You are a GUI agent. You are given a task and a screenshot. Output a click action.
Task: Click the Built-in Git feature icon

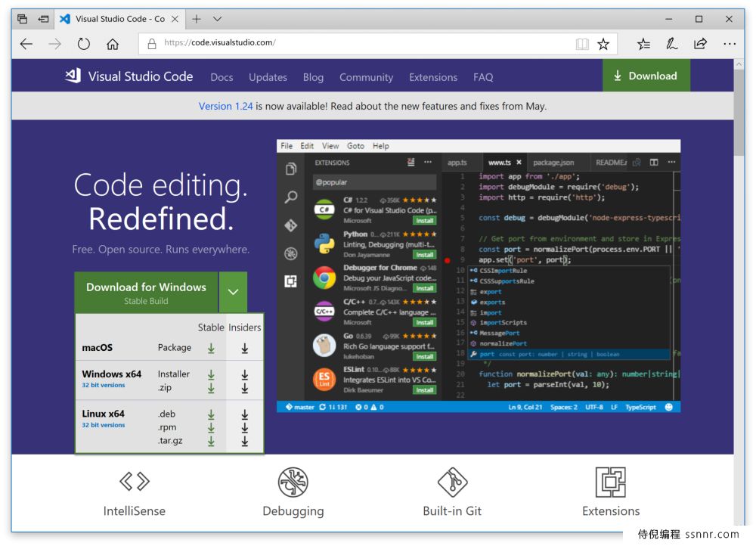coord(452,482)
